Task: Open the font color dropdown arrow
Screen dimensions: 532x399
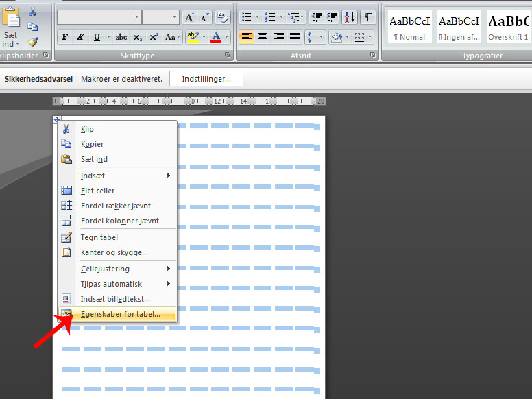Action: coord(227,36)
